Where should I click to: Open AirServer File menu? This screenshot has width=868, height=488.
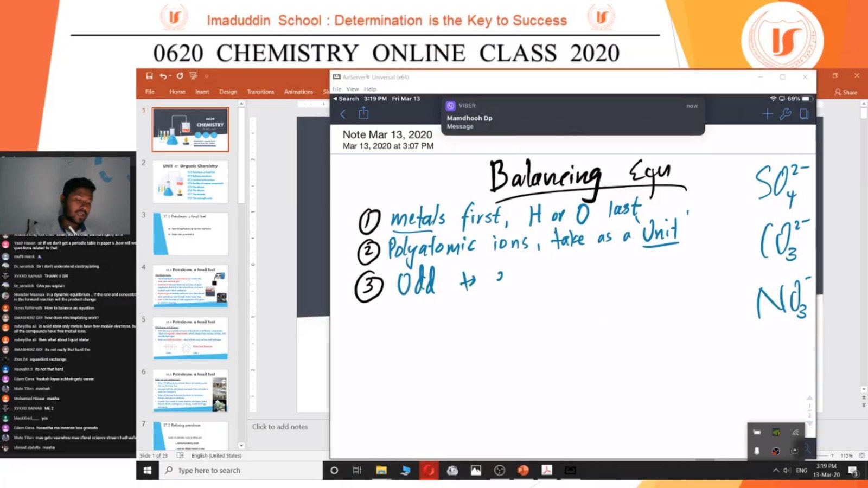click(337, 89)
